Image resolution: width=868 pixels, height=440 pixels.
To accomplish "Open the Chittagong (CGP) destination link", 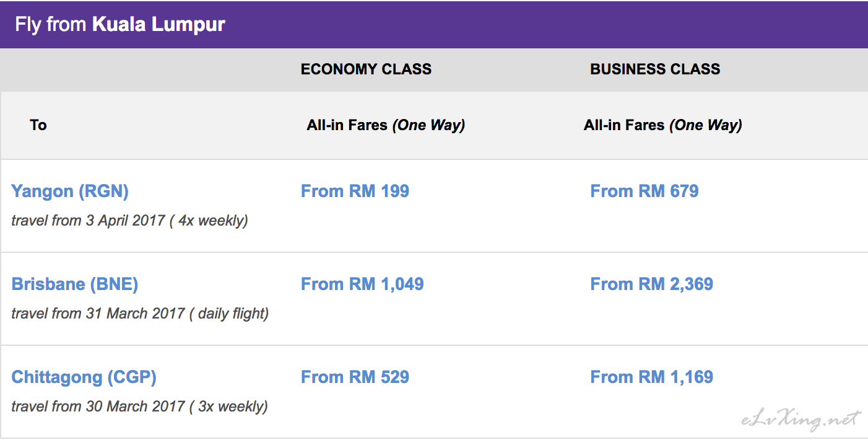I will click(84, 377).
